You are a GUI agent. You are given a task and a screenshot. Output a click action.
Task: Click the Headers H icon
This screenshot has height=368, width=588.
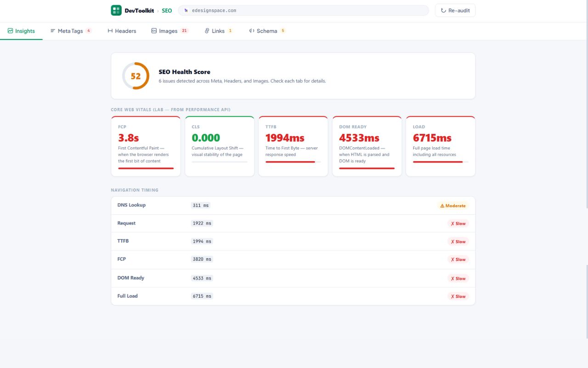[x=110, y=31]
